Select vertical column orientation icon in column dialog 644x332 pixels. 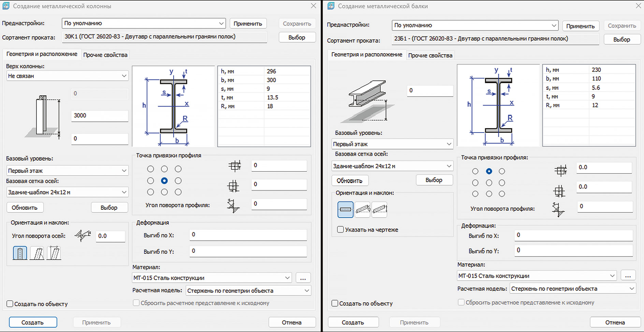[20, 253]
